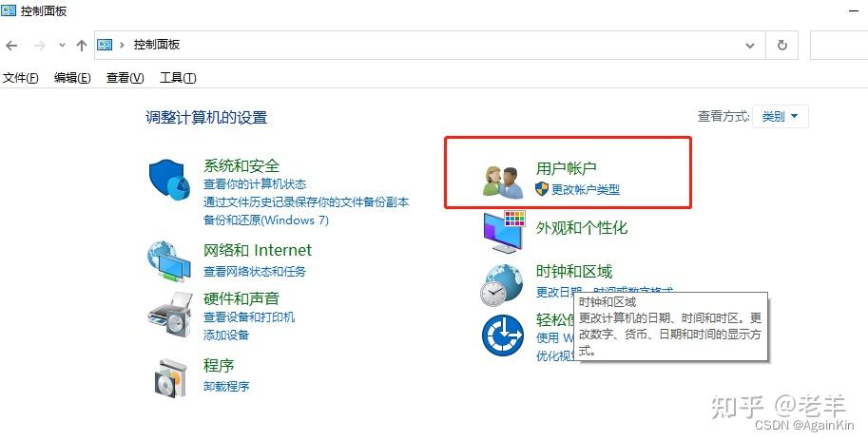Navigate up one level with up arrow

[x=82, y=46]
